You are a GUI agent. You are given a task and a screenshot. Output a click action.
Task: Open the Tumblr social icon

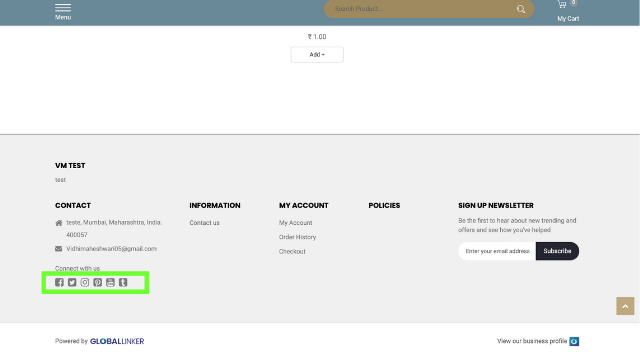click(x=123, y=282)
